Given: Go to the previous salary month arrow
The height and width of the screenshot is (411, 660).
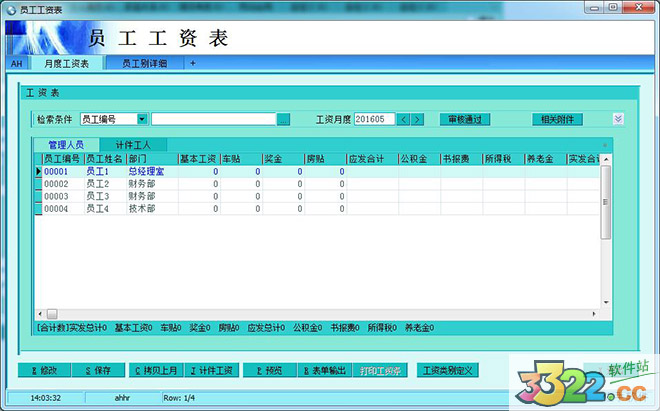Looking at the screenshot, I should (x=403, y=120).
